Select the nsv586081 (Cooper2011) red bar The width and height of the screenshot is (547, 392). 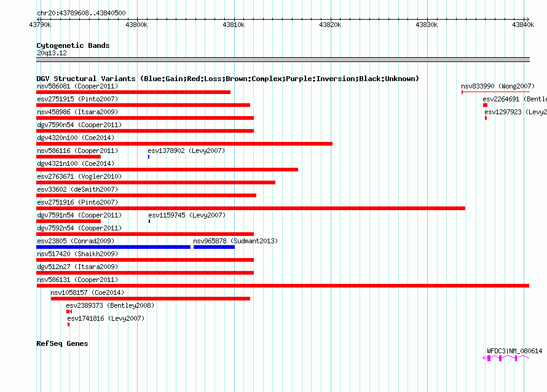pyautogui.click(x=133, y=92)
